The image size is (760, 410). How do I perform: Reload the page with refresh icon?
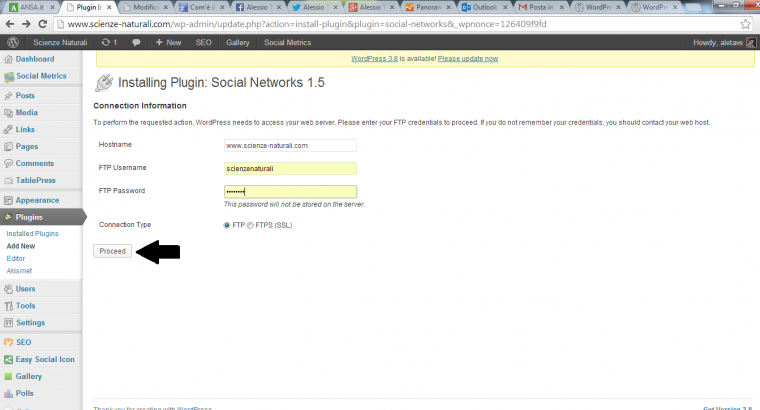[43, 24]
